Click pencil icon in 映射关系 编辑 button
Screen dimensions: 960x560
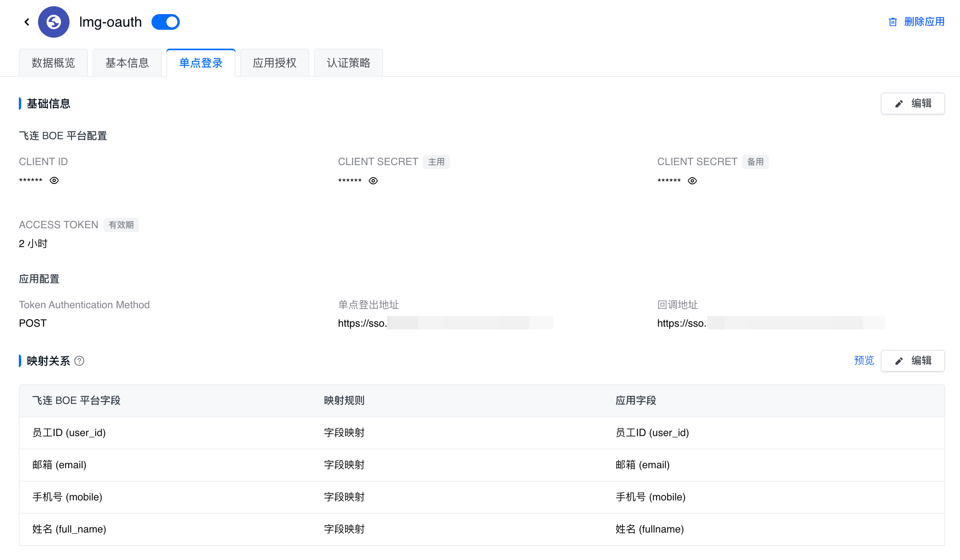click(899, 361)
